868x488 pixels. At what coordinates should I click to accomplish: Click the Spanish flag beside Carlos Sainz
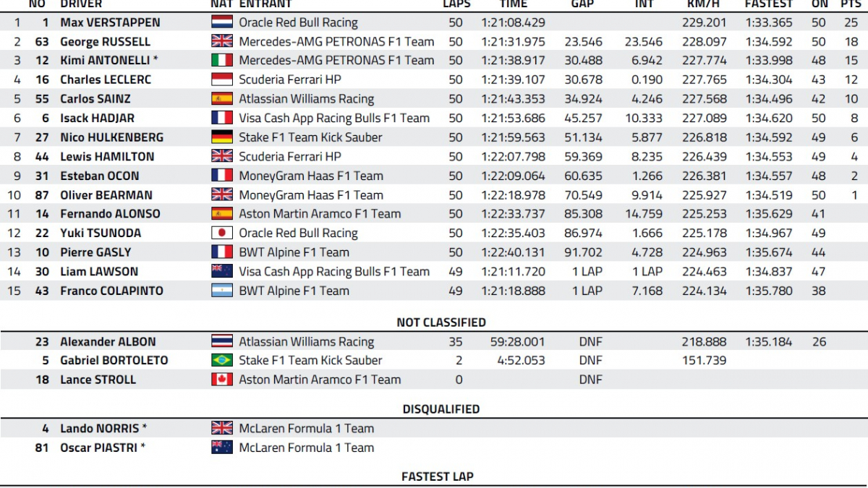(x=221, y=99)
